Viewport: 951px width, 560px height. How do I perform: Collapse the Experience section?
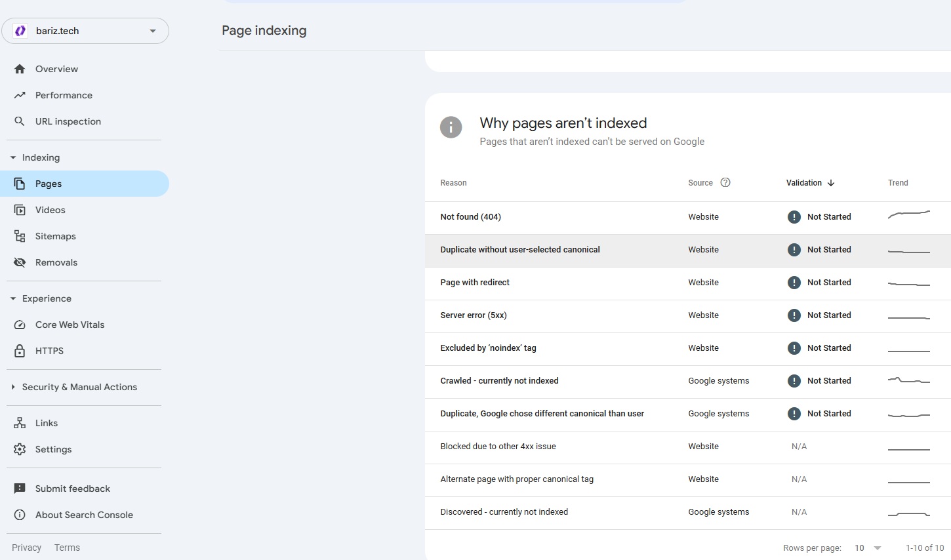click(x=13, y=298)
